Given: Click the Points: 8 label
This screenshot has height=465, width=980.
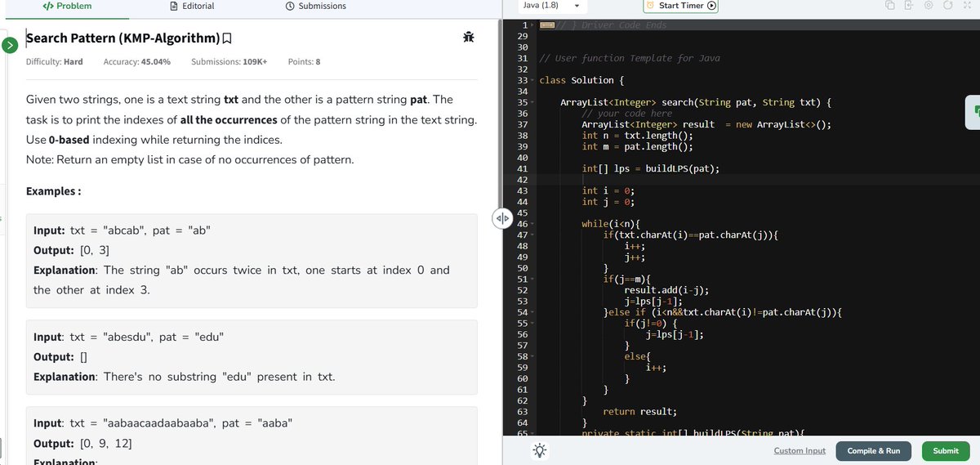Looking at the screenshot, I should pyautogui.click(x=304, y=62).
